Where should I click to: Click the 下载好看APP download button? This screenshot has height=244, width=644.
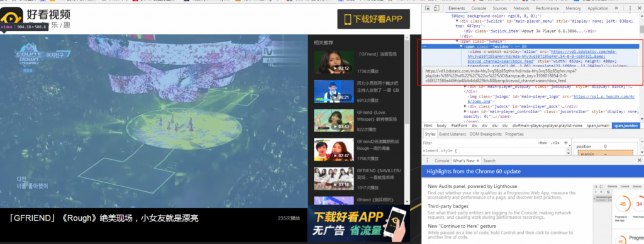[374, 19]
